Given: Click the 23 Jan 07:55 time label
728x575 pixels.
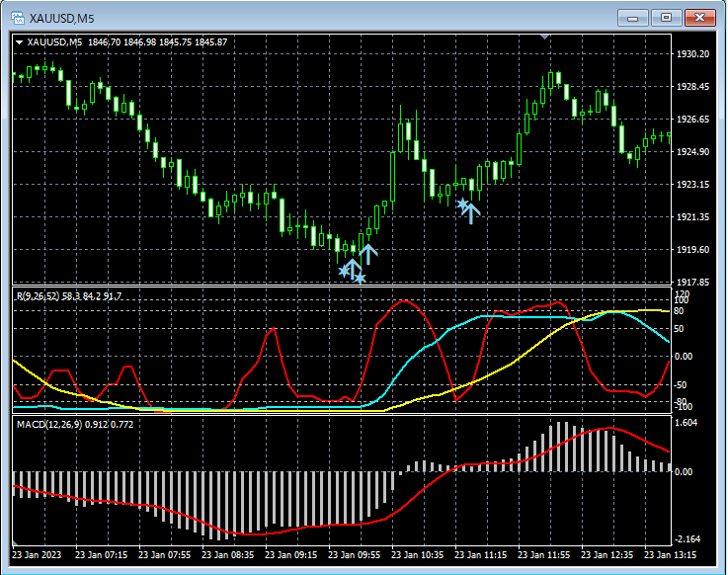Looking at the screenshot, I should (x=164, y=555).
